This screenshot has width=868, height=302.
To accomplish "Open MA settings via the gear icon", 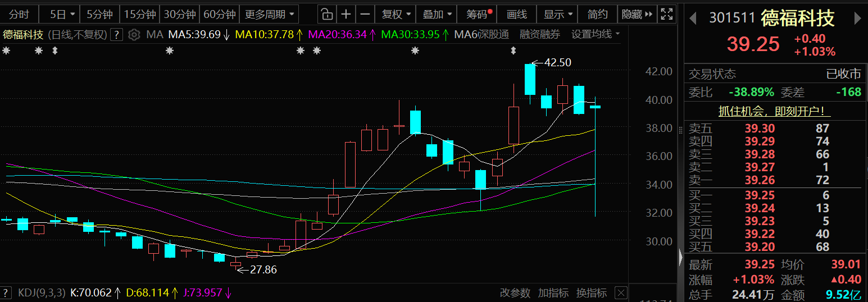I will (134, 35).
